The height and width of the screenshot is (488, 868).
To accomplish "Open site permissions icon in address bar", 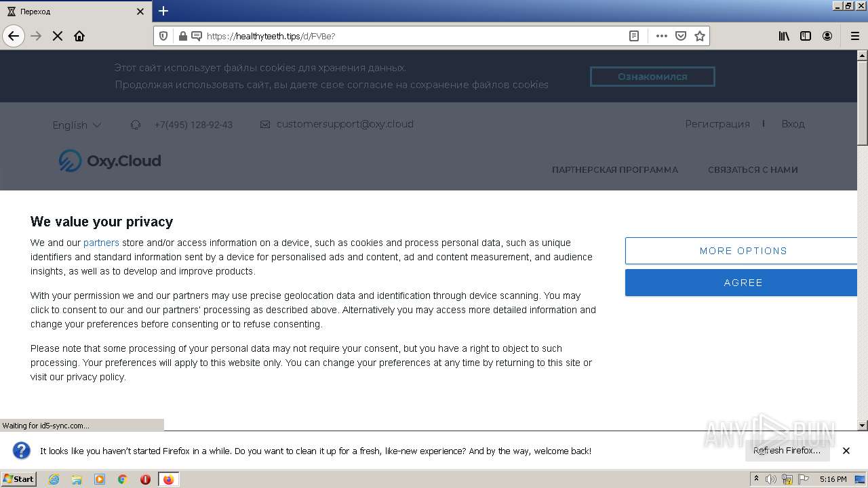I will (197, 36).
